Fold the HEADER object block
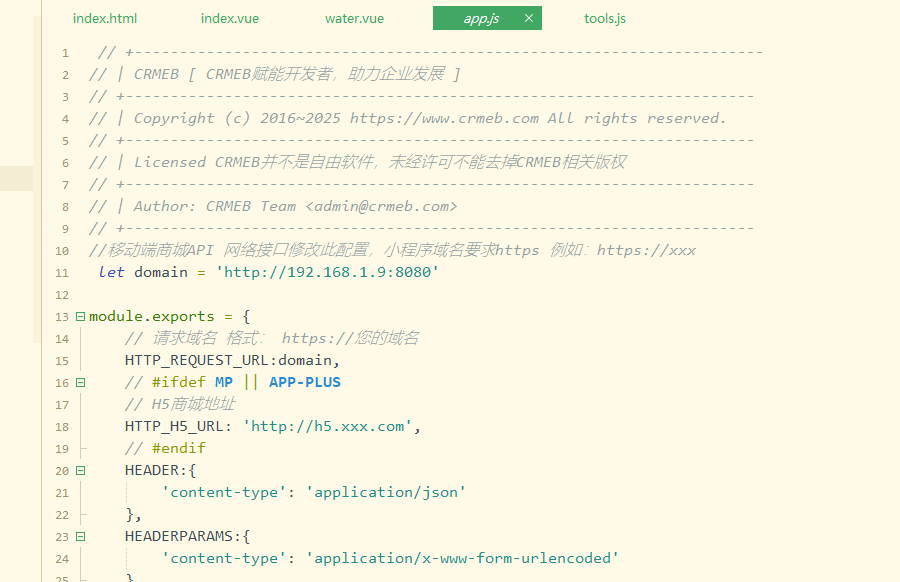The height and width of the screenshot is (582, 900). pos(80,471)
